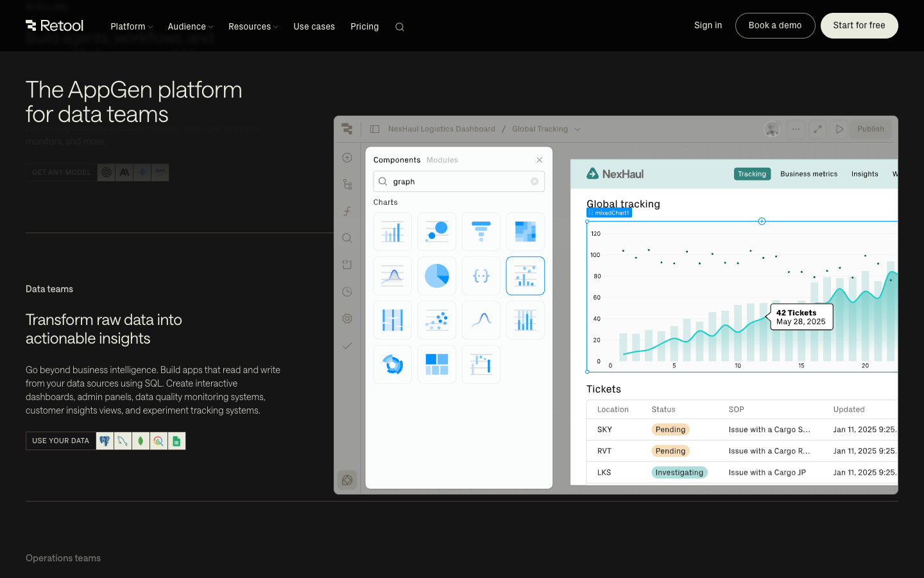Select the pie chart component
This screenshot has height=578, width=924.
pos(437,276)
